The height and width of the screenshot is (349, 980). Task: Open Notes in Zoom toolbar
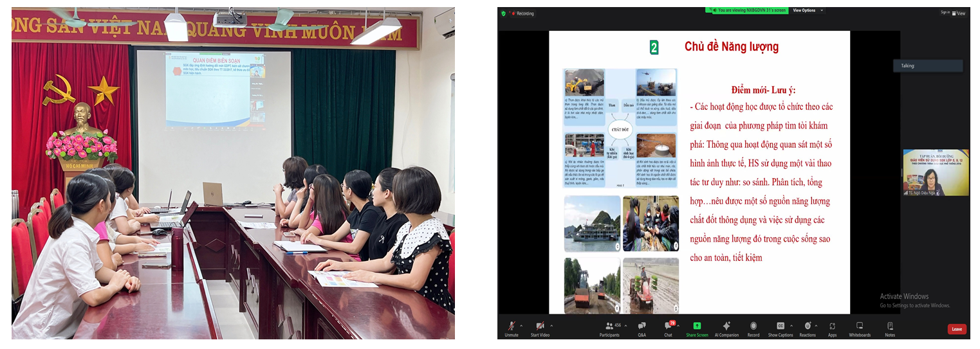click(890, 328)
